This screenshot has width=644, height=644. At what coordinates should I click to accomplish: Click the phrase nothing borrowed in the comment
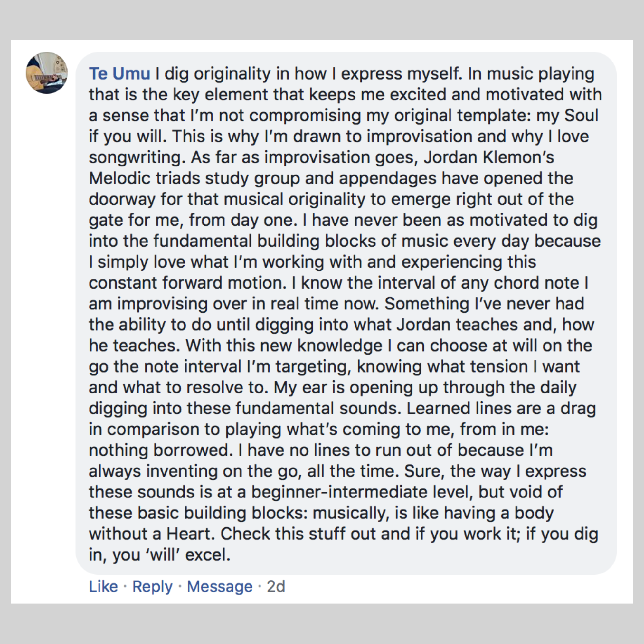coord(161,450)
